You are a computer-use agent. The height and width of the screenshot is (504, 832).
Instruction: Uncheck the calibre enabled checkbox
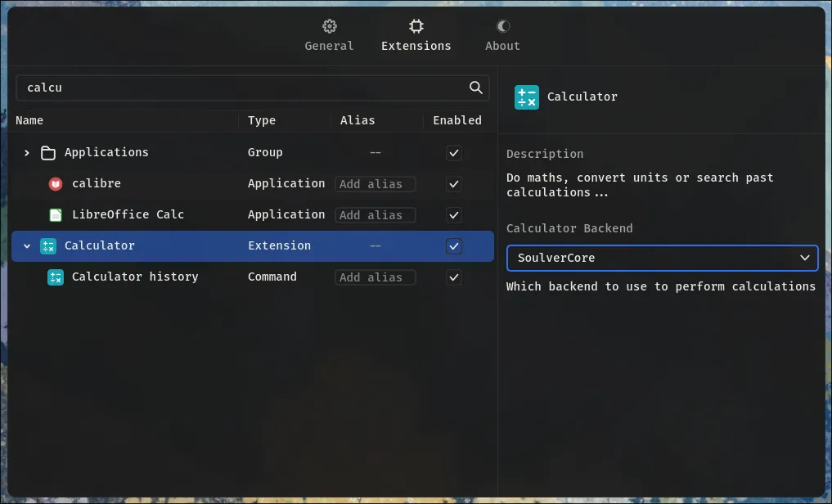[454, 184]
